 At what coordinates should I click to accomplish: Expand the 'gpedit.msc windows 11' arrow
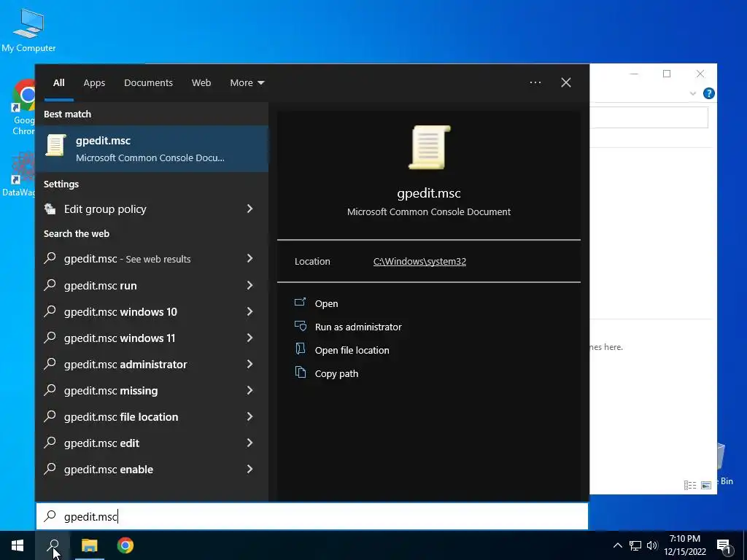tap(250, 338)
